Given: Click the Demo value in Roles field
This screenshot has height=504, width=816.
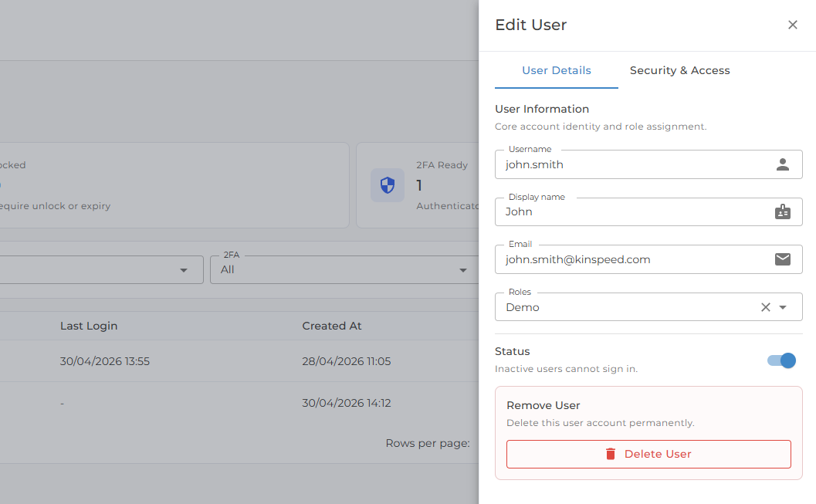Looking at the screenshot, I should coord(523,307).
